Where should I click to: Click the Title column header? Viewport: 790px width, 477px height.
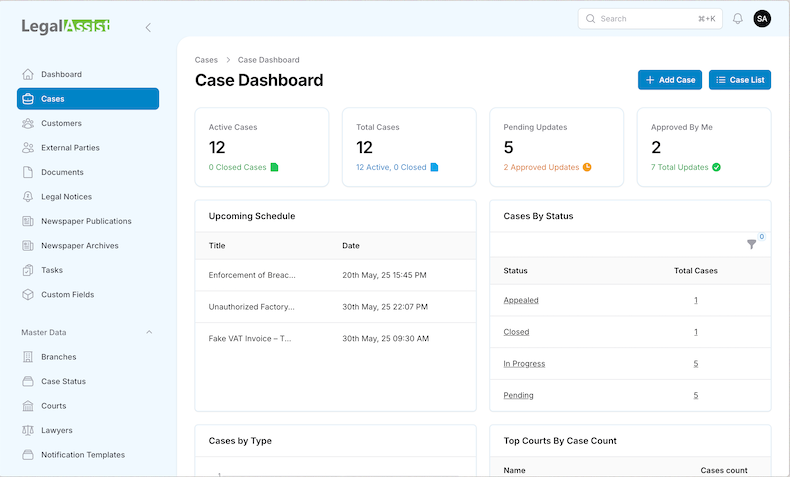(217, 246)
